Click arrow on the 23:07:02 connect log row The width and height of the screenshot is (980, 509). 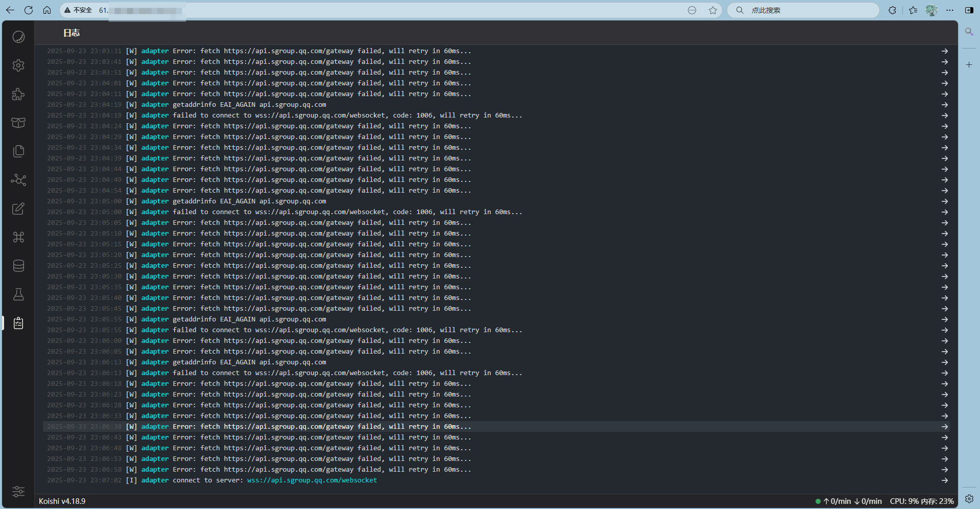(x=944, y=480)
